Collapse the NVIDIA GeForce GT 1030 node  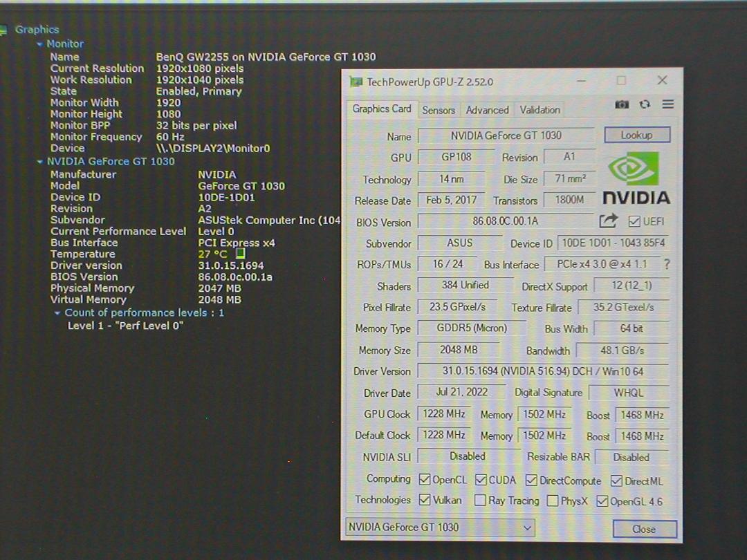pos(40,162)
